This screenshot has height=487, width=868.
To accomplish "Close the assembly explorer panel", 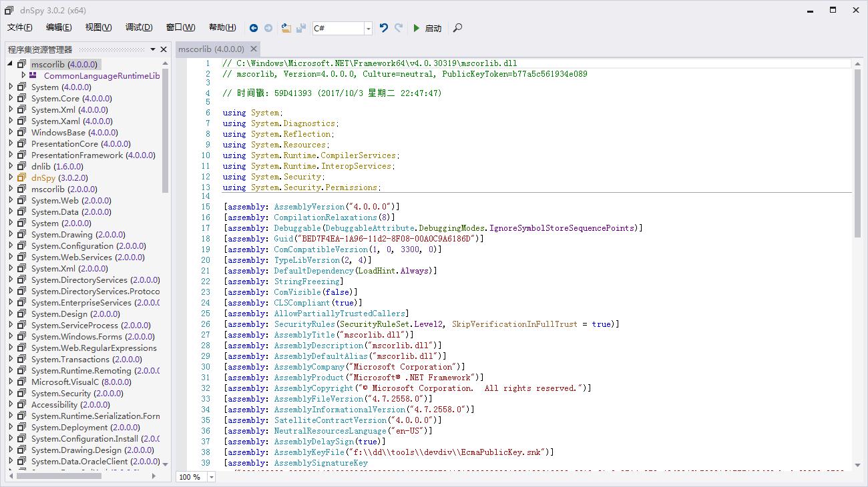I will coord(164,49).
